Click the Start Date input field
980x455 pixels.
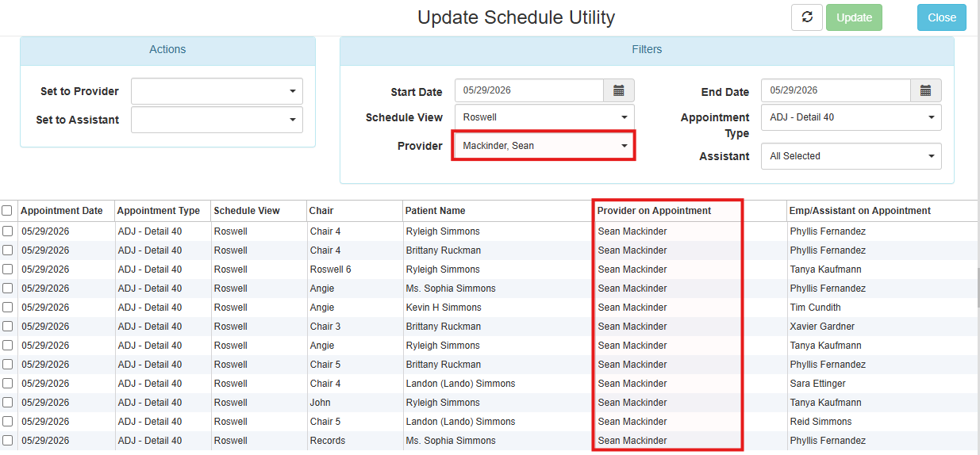[x=529, y=90]
